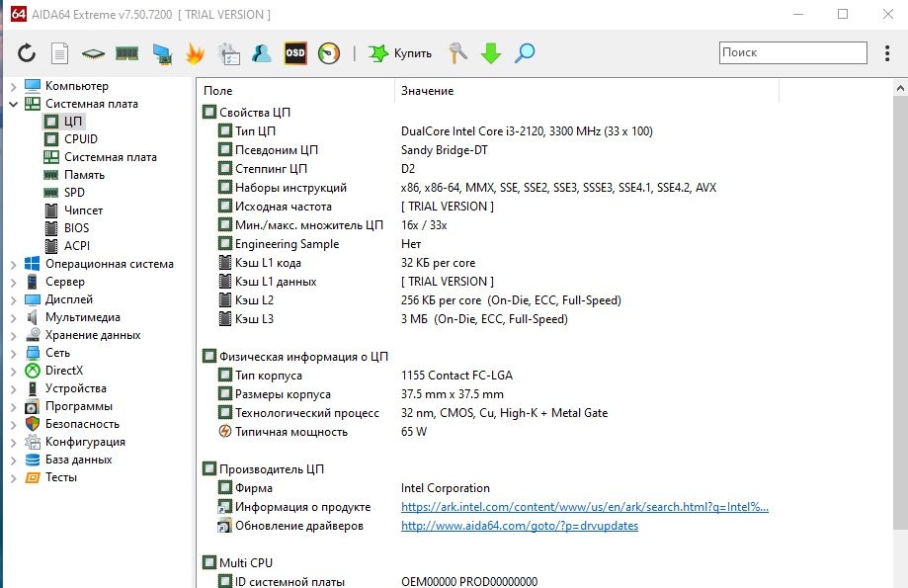Open the memory module toolbar icon
Viewport: 908px width, 588px height.
[x=126, y=54]
